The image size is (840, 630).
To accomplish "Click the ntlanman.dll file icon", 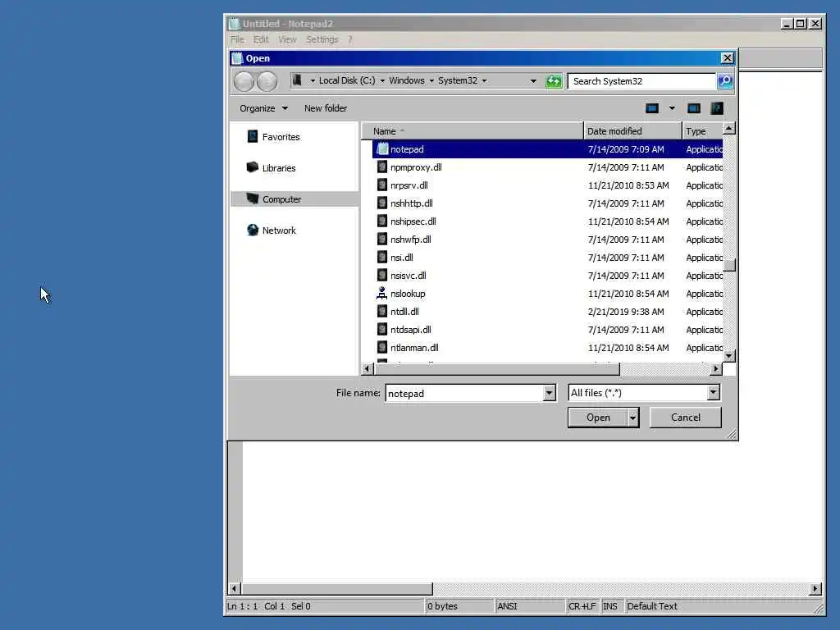I will 382,348.
